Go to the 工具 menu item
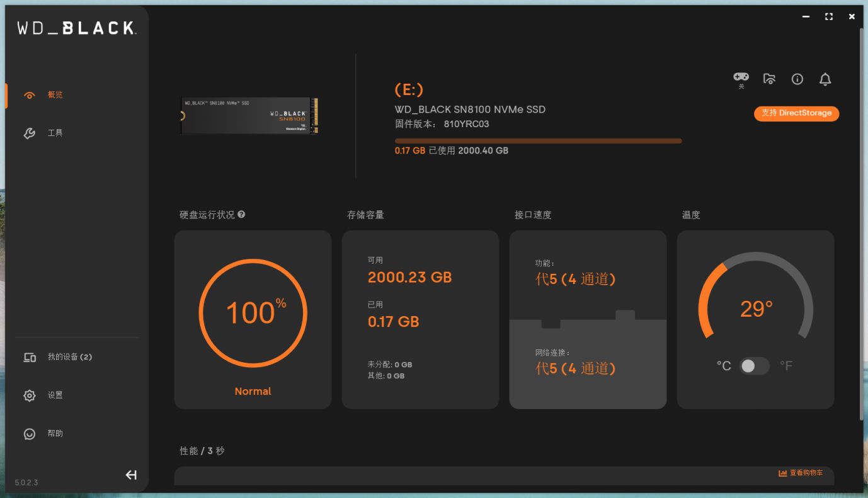The image size is (868, 498). coord(55,133)
